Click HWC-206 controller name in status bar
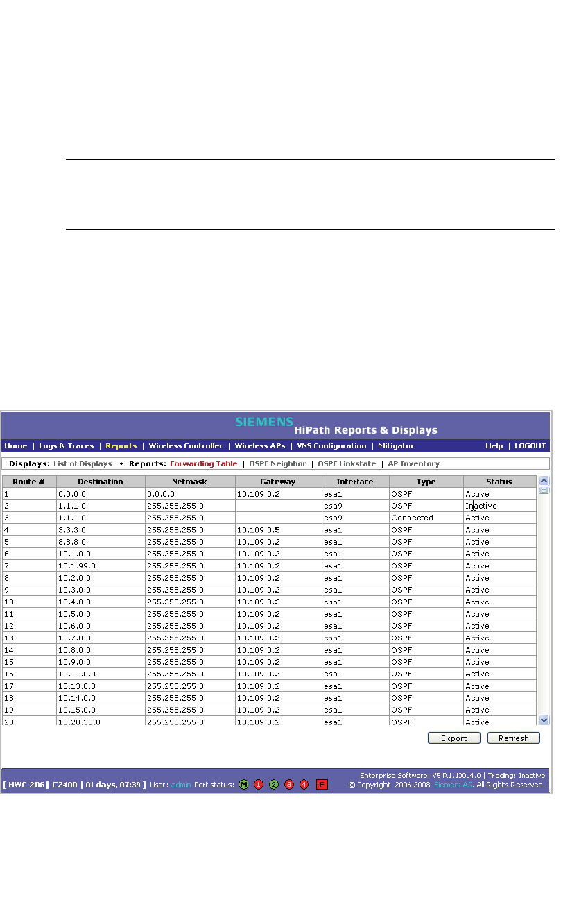The image size is (588, 911). [x=27, y=785]
